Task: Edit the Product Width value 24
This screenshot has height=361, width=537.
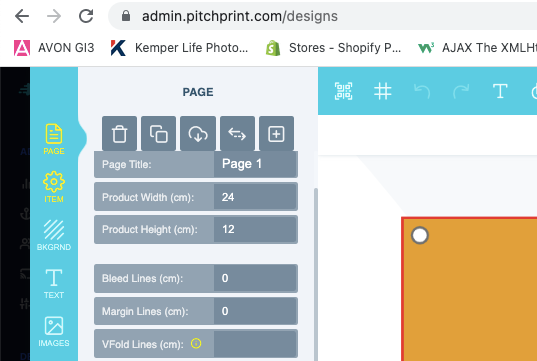Action: coord(255,197)
